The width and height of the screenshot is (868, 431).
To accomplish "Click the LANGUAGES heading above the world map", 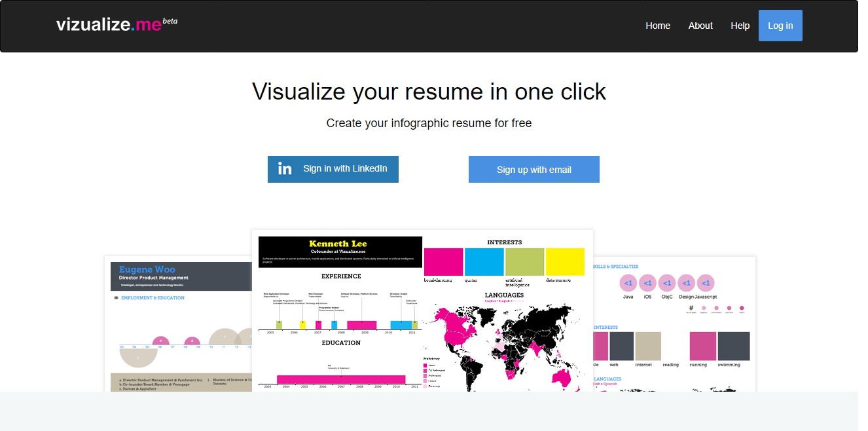I will point(504,295).
